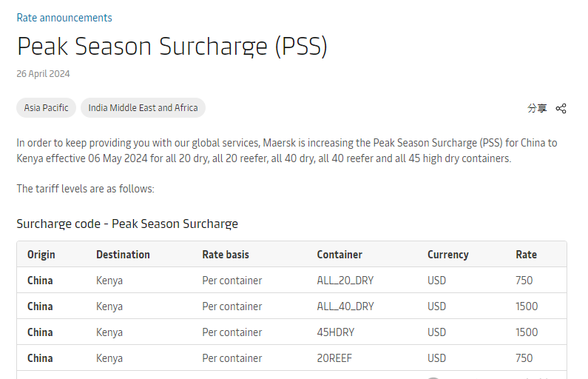The image size is (588, 379).
Task: Select the India Middle East and Africa tag
Action: (143, 108)
